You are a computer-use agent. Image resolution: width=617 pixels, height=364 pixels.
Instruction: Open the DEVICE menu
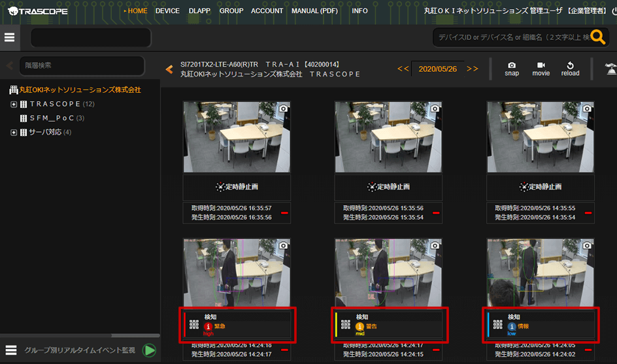[x=167, y=11]
